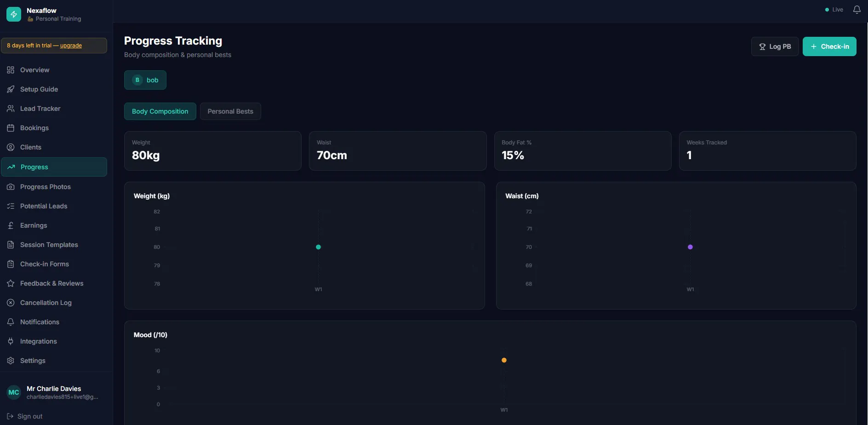Click the Session Templates document icon
This screenshot has width=868, height=425.
pos(11,245)
